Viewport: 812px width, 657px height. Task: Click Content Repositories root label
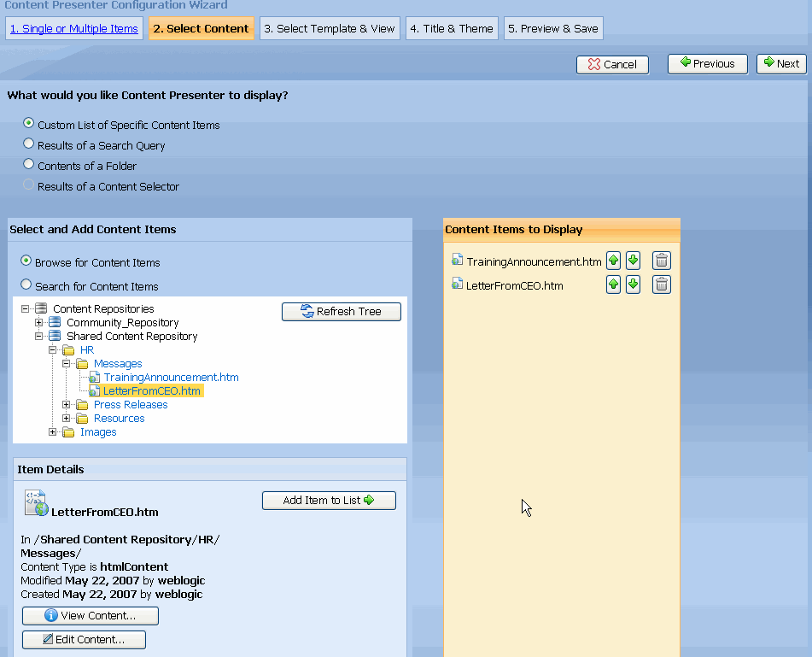click(103, 308)
